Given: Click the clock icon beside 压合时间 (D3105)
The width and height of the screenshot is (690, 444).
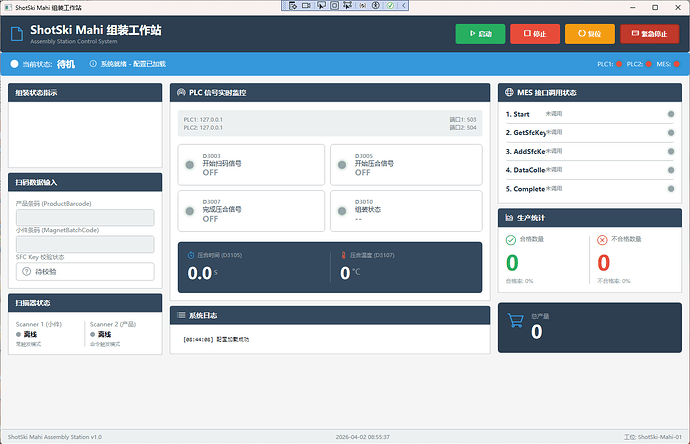Looking at the screenshot, I should point(191,255).
